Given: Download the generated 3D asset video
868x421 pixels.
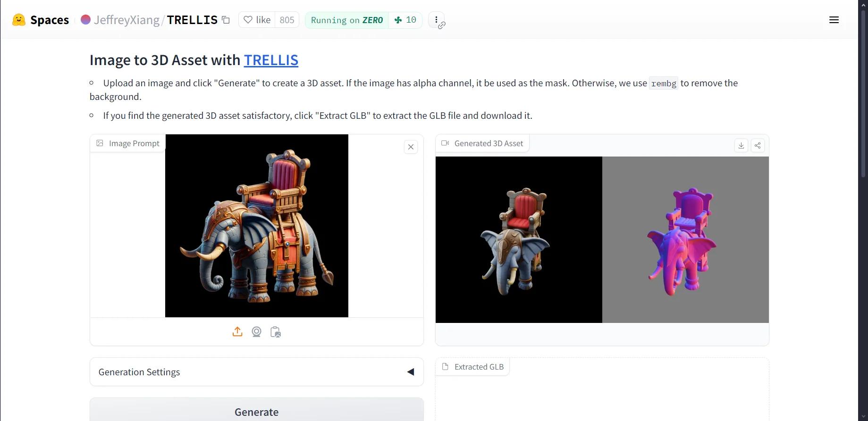Looking at the screenshot, I should tap(741, 146).
